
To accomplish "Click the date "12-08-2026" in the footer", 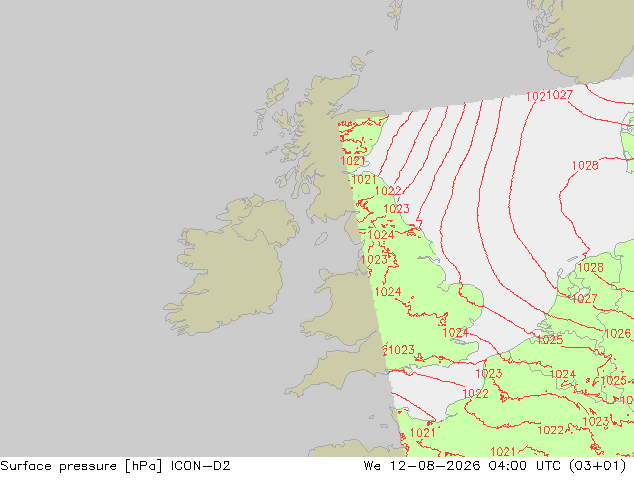I will (435, 466).
